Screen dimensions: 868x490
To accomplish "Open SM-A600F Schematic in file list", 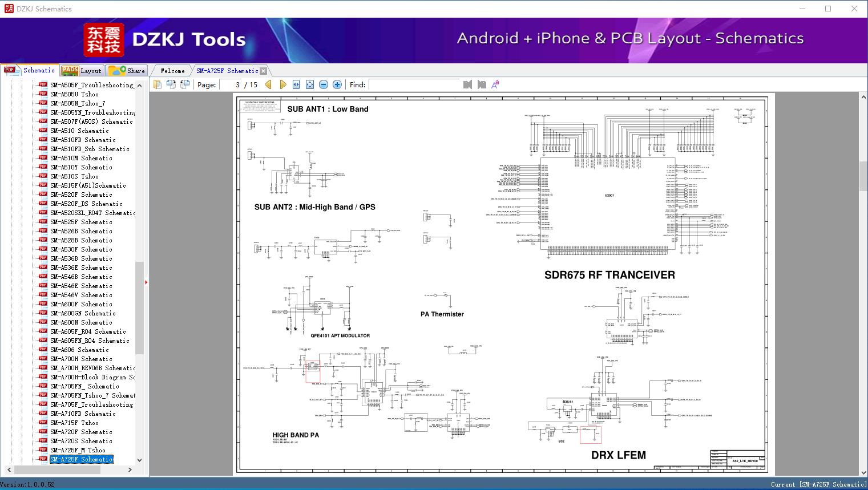I will click(x=81, y=304).
